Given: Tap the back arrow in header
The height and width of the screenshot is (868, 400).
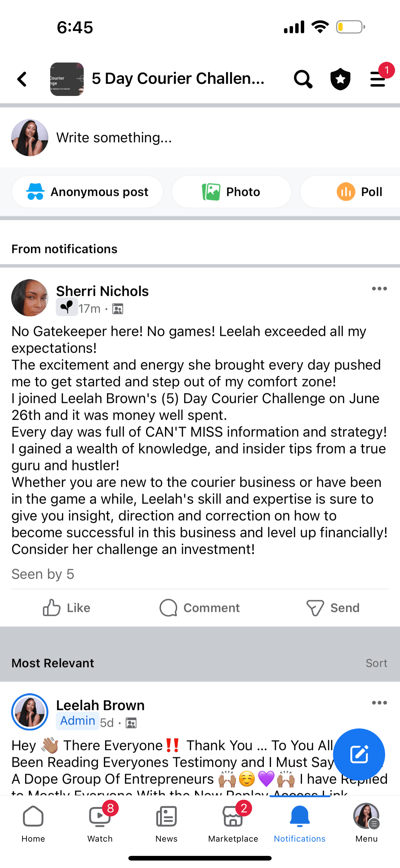Looking at the screenshot, I should click(x=22, y=79).
